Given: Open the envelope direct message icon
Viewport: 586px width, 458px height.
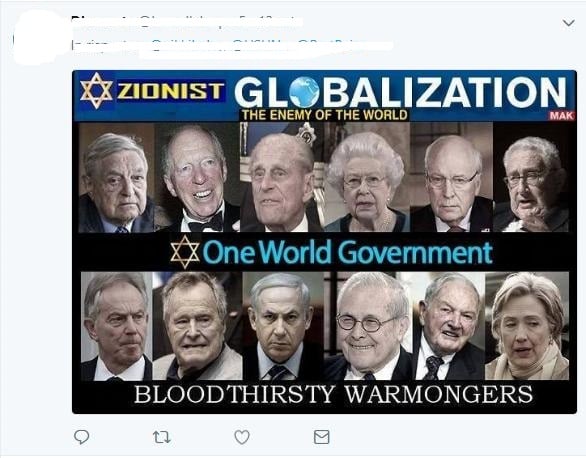Looking at the screenshot, I should pos(321,437).
